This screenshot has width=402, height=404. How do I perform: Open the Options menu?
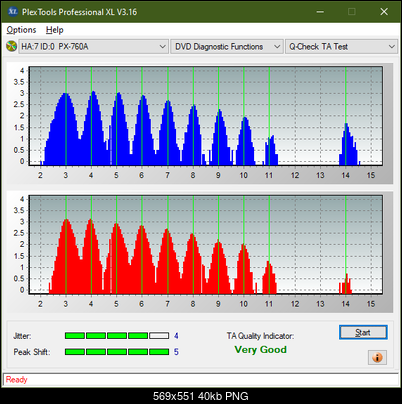(21, 30)
